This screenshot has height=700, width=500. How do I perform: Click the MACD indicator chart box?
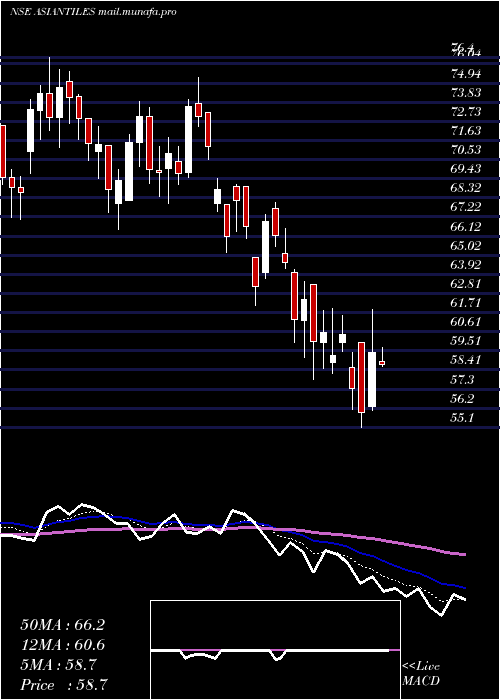click(275, 650)
